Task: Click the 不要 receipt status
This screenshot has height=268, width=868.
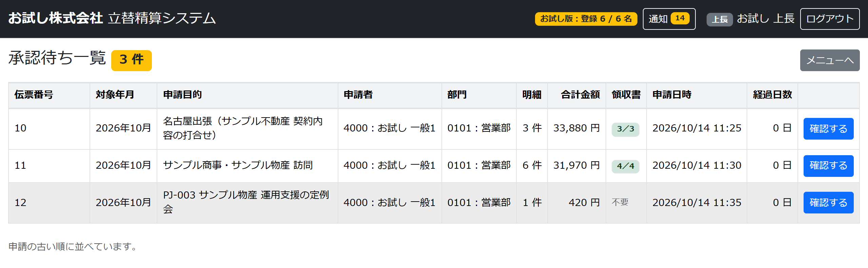Action: tap(620, 203)
